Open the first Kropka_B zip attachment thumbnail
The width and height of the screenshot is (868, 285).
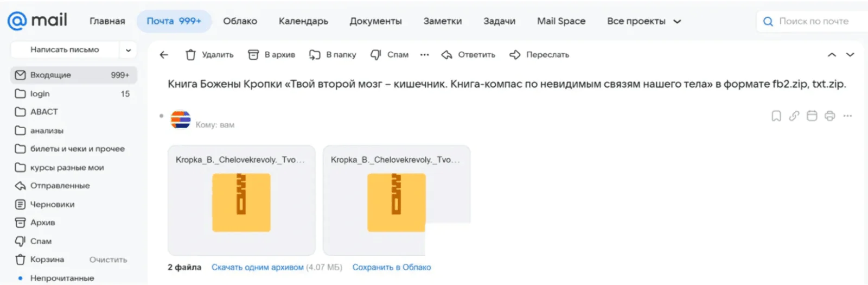[241, 201]
